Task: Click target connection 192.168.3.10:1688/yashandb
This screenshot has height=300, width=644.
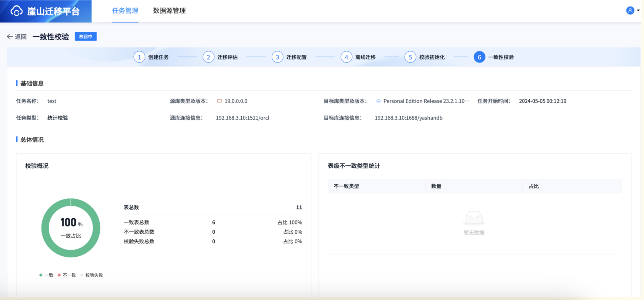Action: pos(409,118)
